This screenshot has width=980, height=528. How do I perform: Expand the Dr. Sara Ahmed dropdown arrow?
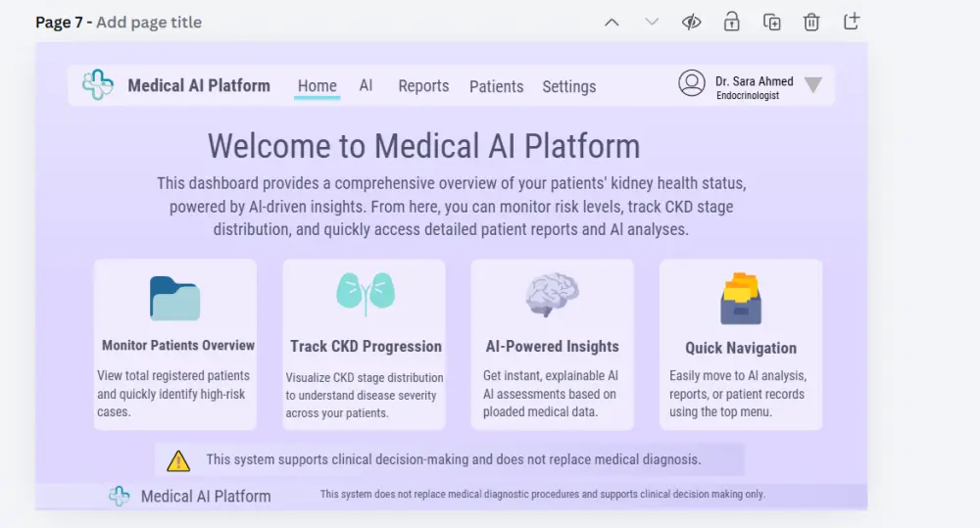(813, 84)
